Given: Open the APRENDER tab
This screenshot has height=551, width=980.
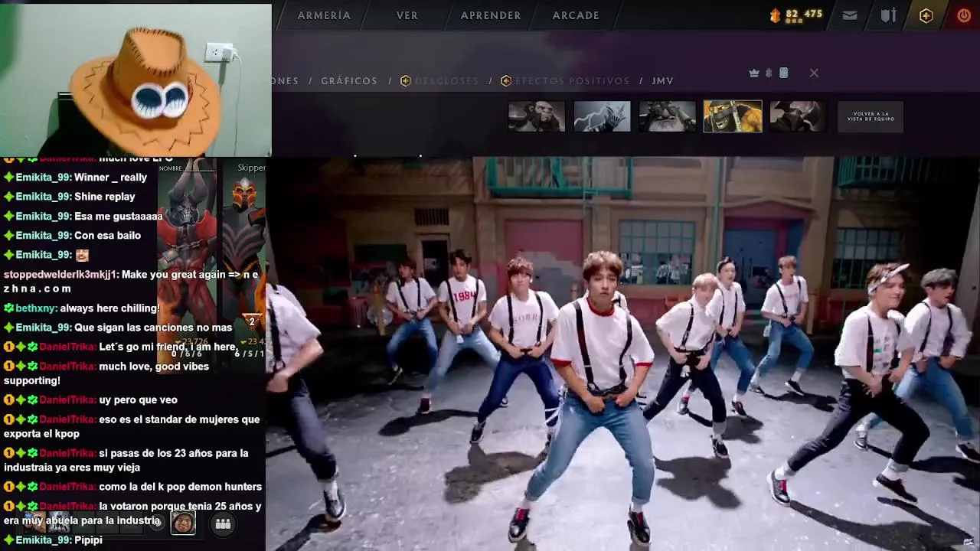Looking at the screenshot, I should click(491, 15).
